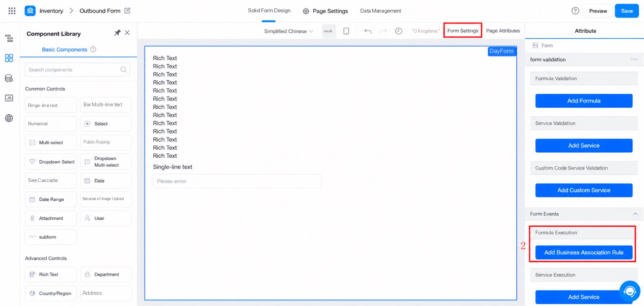Open the Simplified Chinese language dropdown
The height and width of the screenshot is (306, 644).
coord(288,31)
